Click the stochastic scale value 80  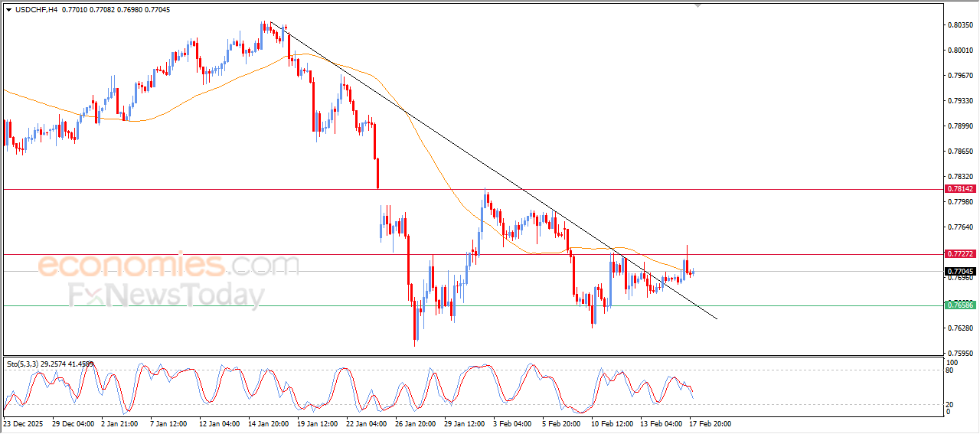(x=951, y=370)
